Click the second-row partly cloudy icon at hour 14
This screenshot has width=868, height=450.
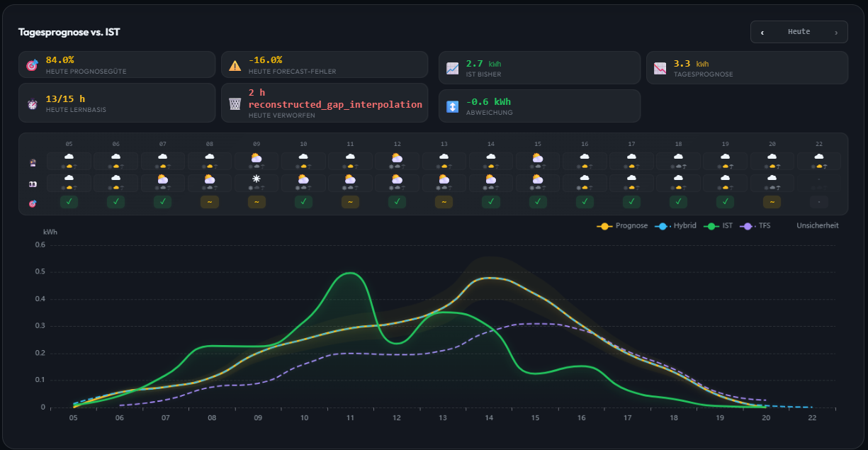[x=491, y=180]
